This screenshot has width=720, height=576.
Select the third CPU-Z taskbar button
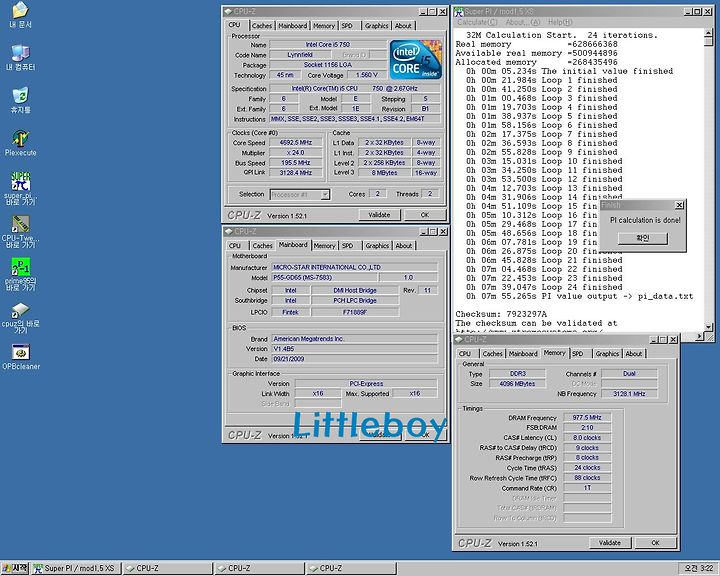(351, 568)
